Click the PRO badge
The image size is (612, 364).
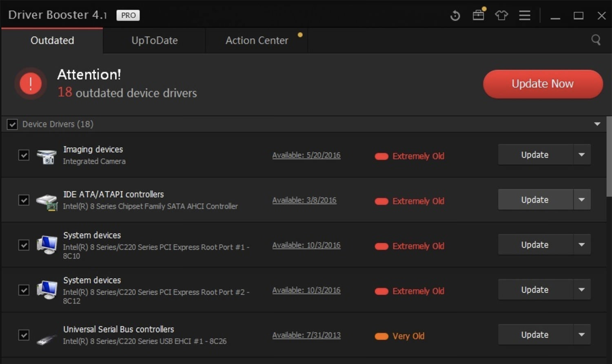[128, 15]
